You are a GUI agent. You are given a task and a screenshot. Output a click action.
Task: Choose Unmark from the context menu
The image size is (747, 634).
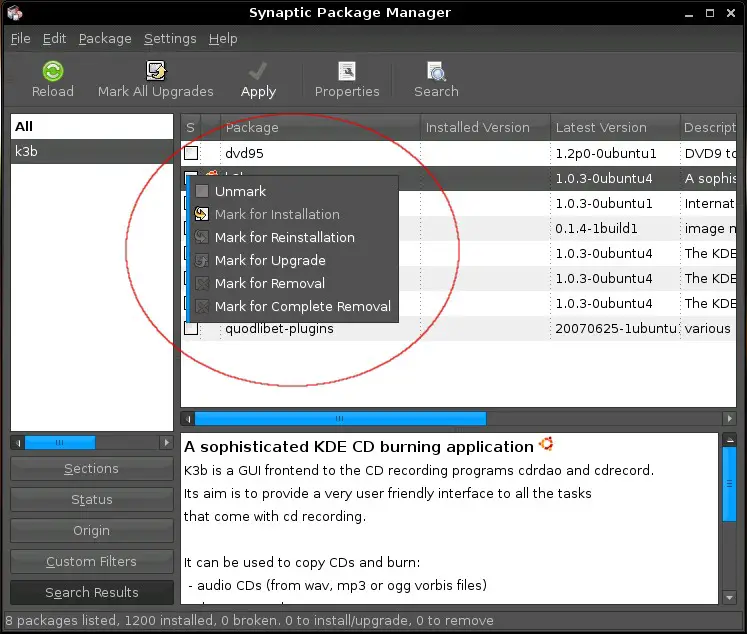click(294, 191)
